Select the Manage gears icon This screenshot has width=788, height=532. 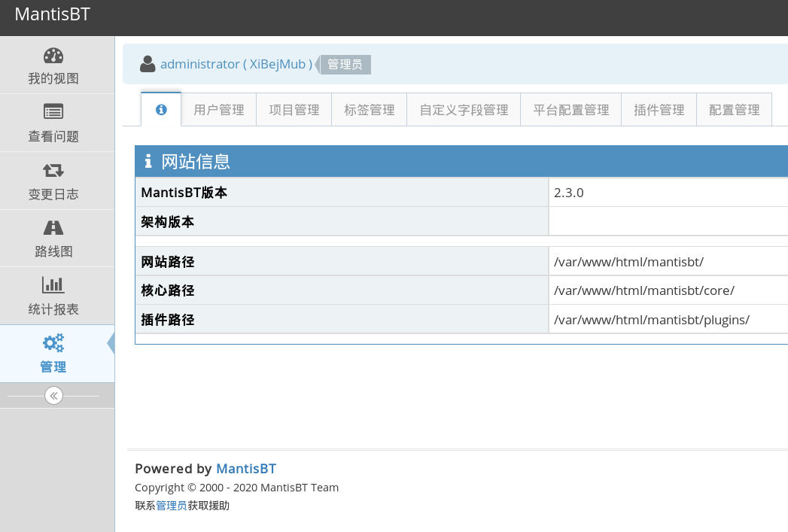point(53,343)
